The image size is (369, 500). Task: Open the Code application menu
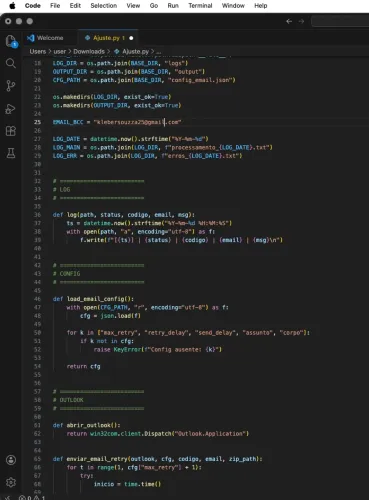(33, 6)
